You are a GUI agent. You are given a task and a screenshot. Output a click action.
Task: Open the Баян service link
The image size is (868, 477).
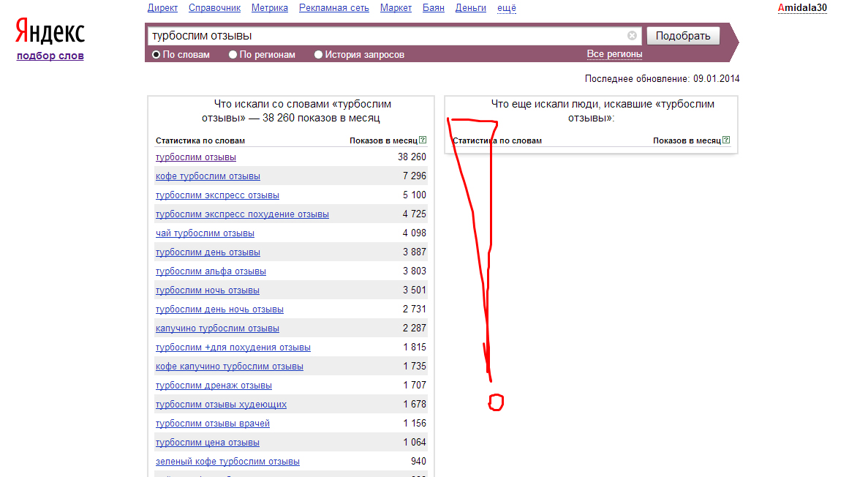(x=434, y=8)
